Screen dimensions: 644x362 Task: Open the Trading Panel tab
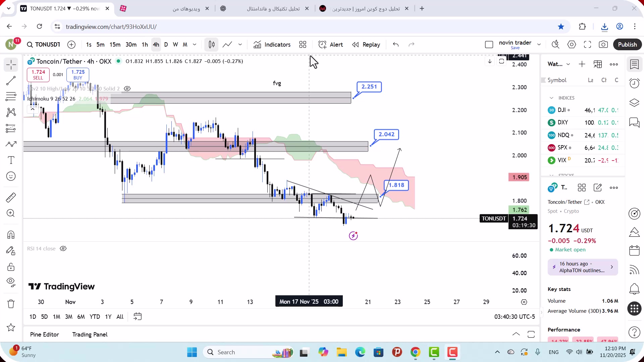tap(90, 335)
